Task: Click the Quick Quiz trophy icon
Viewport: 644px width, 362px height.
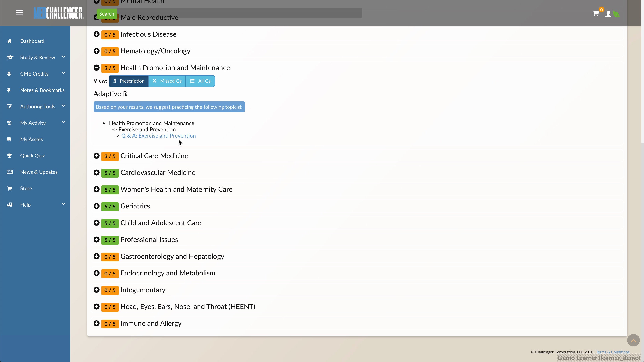Action: coord(9,156)
